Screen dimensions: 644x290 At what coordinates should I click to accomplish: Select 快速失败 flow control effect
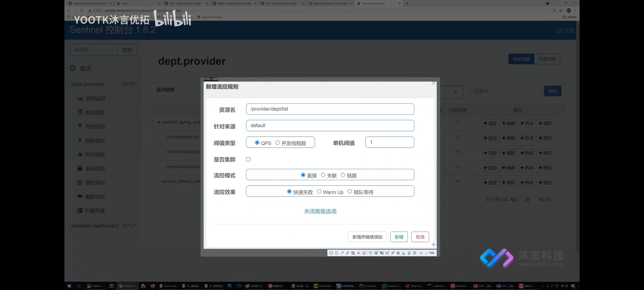point(289,191)
